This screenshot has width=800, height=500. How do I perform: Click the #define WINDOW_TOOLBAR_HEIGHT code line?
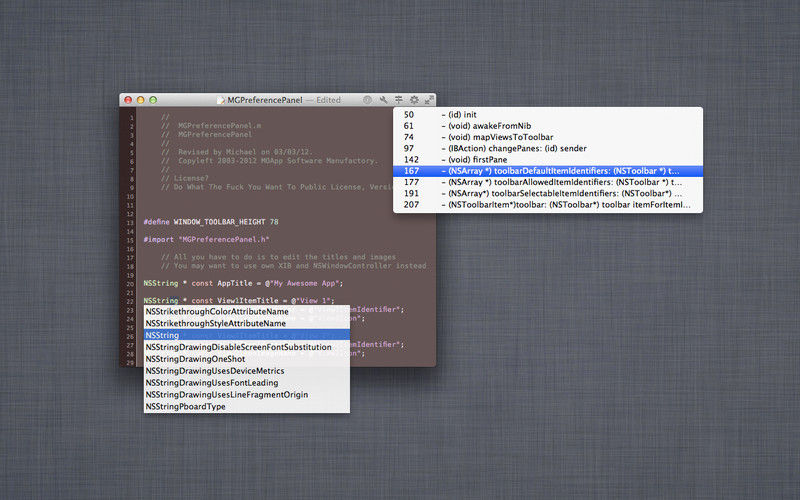pyautogui.click(x=211, y=220)
